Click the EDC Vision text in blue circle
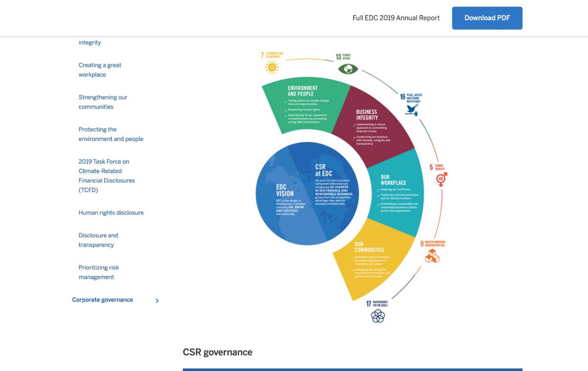 click(x=285, y=190)
